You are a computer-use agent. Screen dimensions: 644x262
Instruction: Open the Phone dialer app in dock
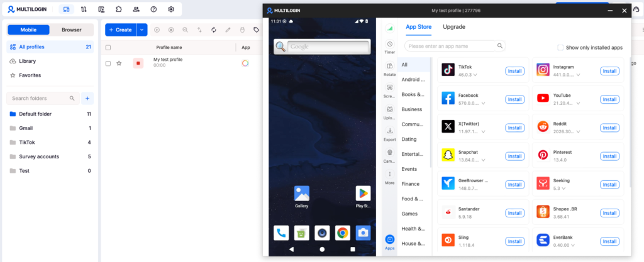tap(281, 233)
